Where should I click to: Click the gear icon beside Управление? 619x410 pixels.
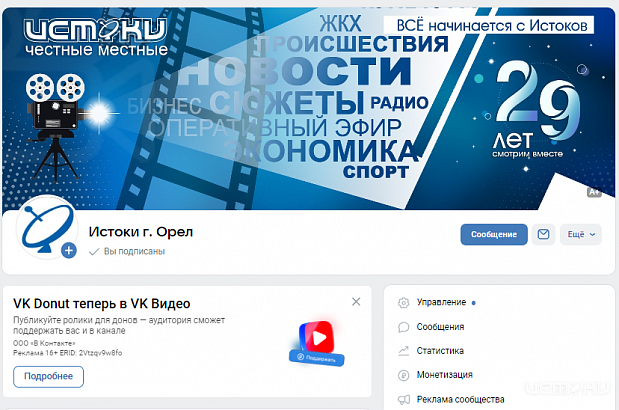click(403, 302)
